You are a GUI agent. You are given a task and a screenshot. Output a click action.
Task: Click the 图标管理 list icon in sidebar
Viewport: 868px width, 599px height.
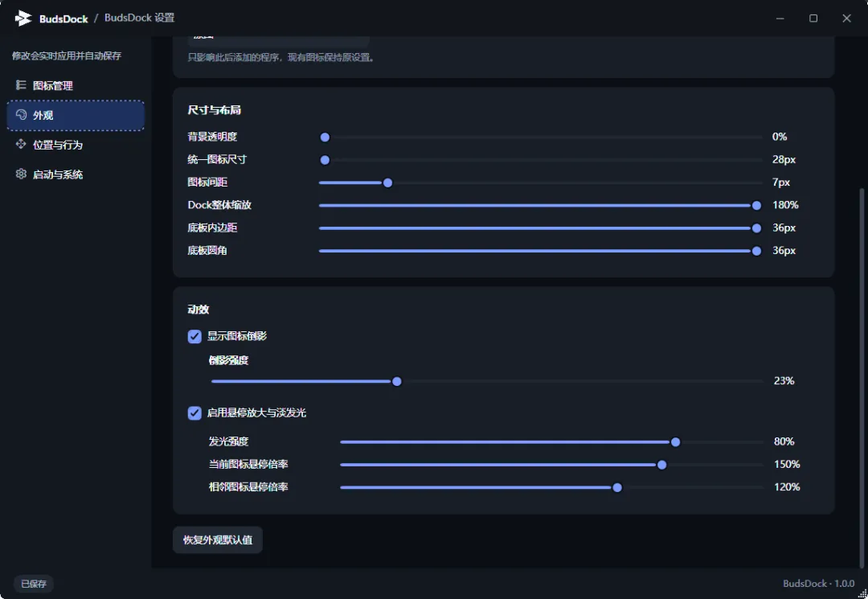pos(21,84)
